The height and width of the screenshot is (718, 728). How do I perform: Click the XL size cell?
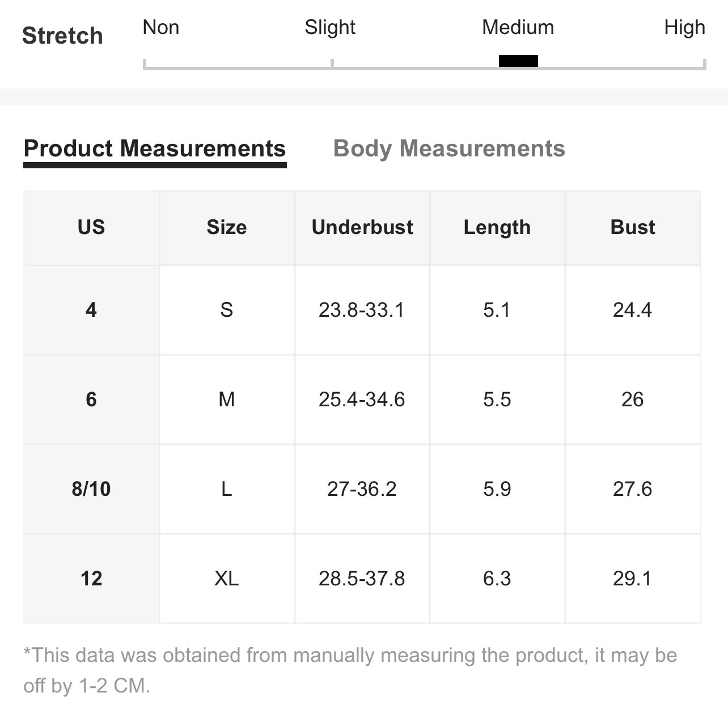(227, 579)
